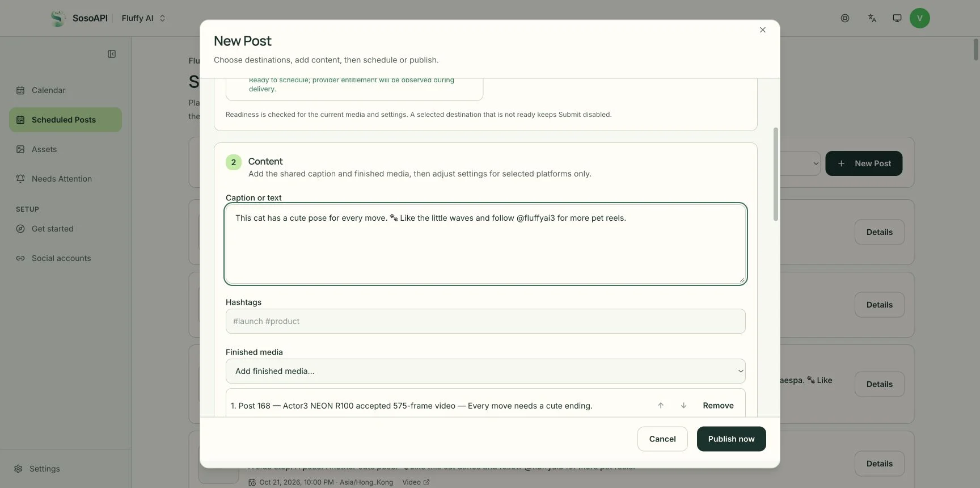Cancel the new post
The image size is (980, 488).
click(662, 439)
